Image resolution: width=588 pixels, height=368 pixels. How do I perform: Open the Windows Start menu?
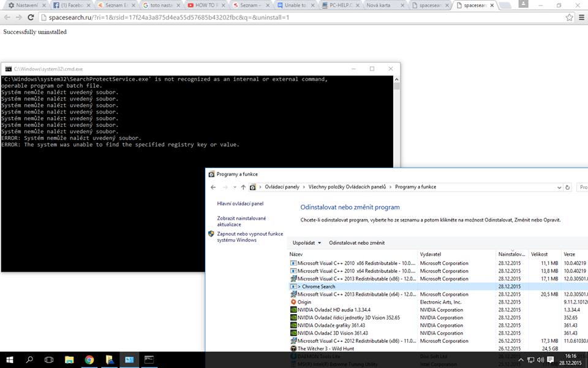coord(10,360)
